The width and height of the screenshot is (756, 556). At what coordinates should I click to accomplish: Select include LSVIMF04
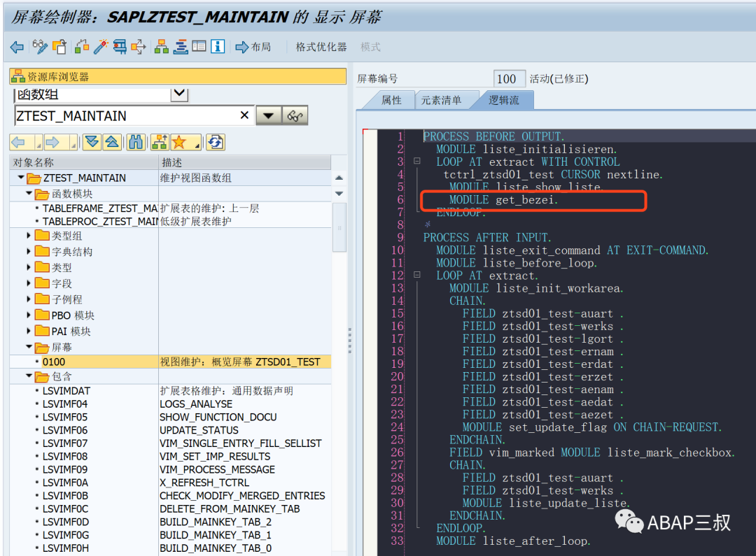click(x=64, y=404)
